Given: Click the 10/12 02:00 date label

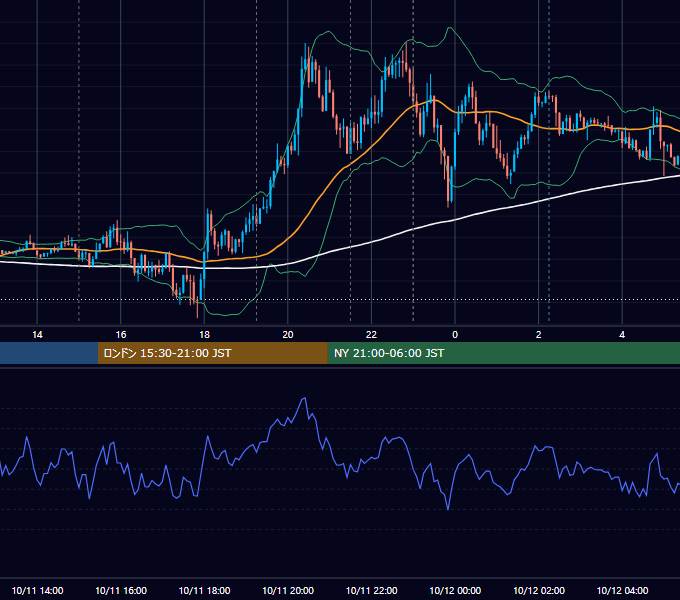Looking at the screenshot, I should tap(539, 590).
